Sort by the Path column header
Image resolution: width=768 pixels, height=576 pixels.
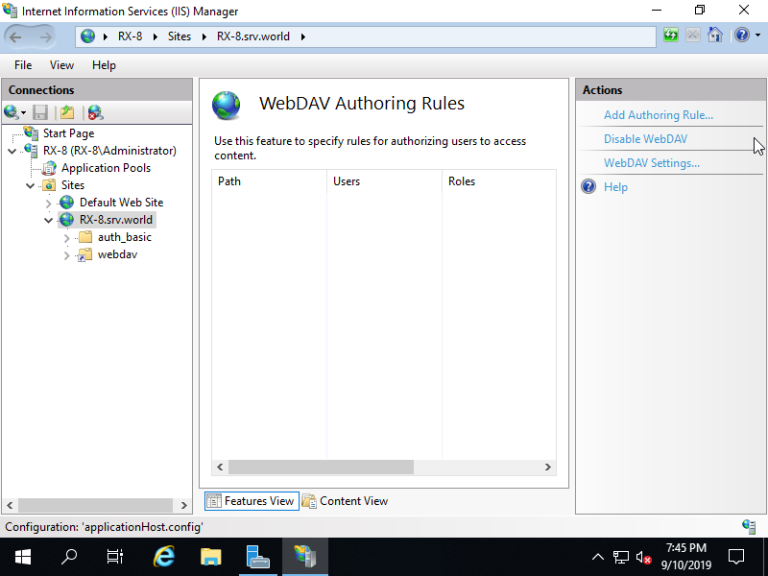click(269, 181)
